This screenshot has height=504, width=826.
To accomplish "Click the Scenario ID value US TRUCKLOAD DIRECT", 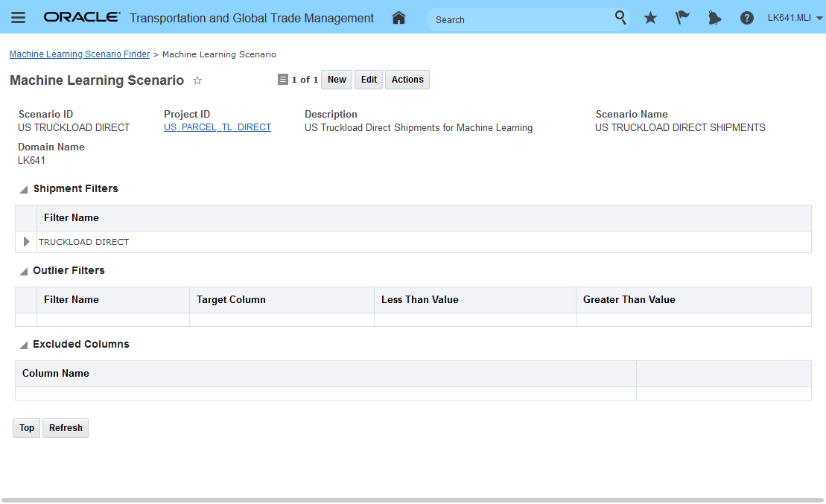I will coord(74,127).
